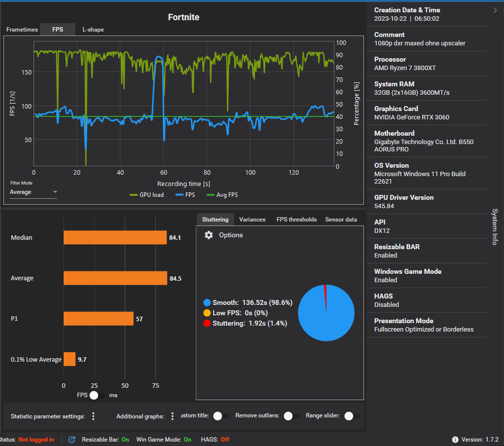Click the Recording time [s] axis label
The height and width of the screenshot is (446, 504).
(x=183, y=184)
